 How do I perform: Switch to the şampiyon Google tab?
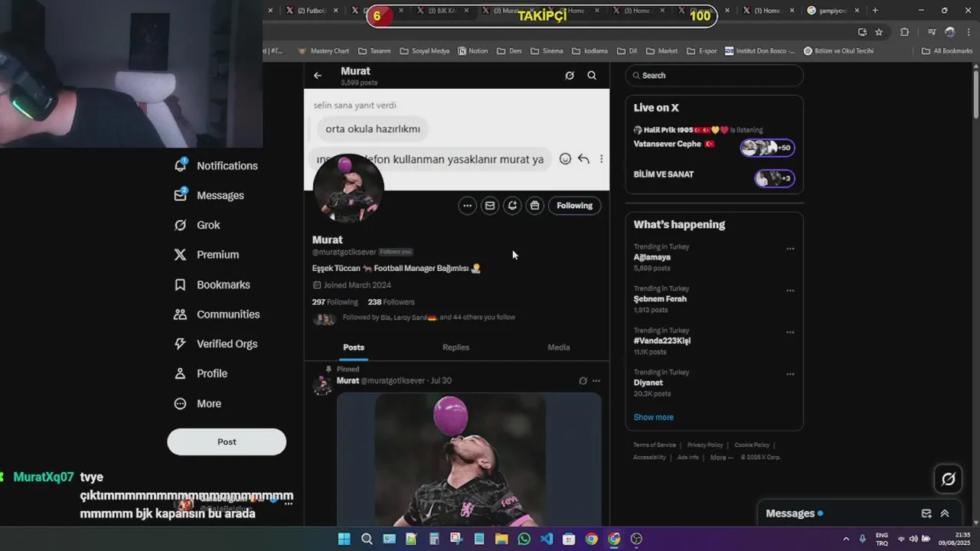click(829, 11)
